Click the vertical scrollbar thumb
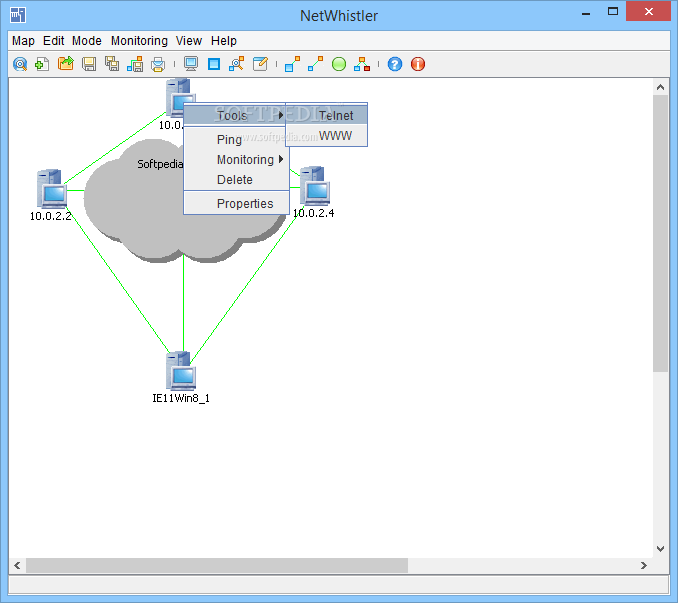 tap(660, 233)
